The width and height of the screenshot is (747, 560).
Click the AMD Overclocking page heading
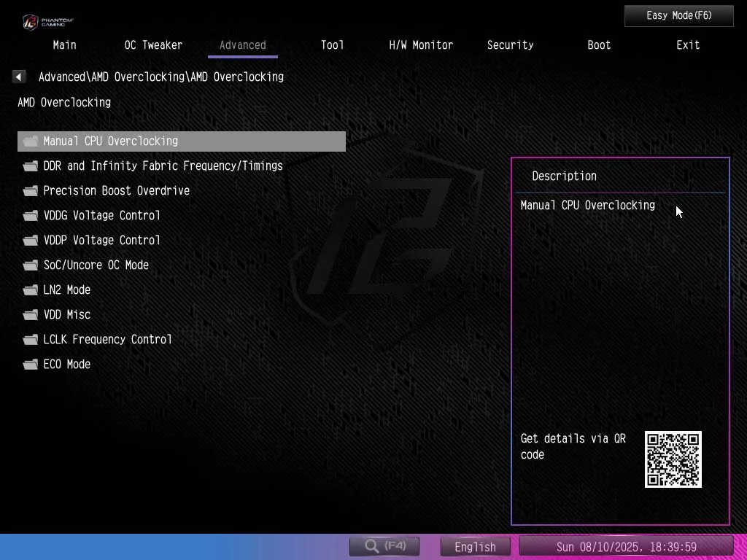coord(64,102)
